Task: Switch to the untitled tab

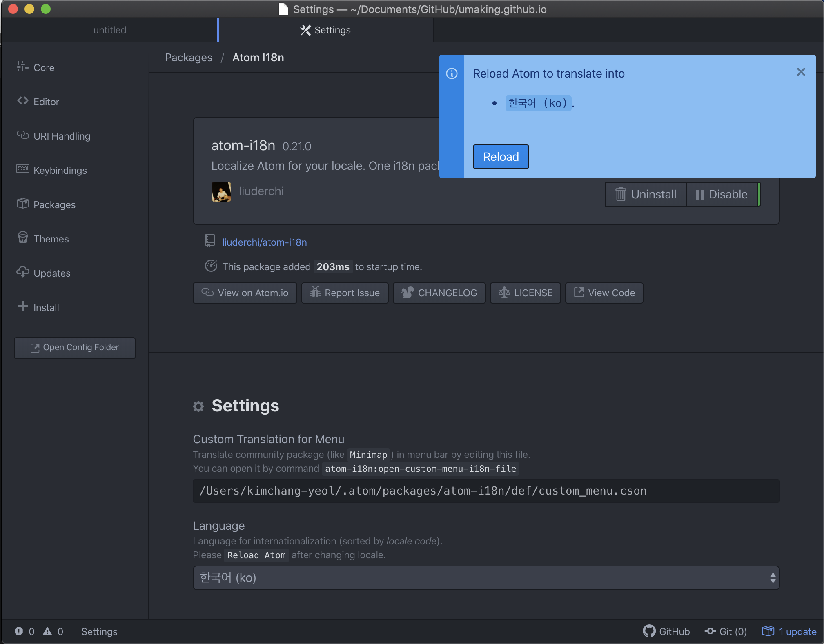Action: (x=110, y=30)
